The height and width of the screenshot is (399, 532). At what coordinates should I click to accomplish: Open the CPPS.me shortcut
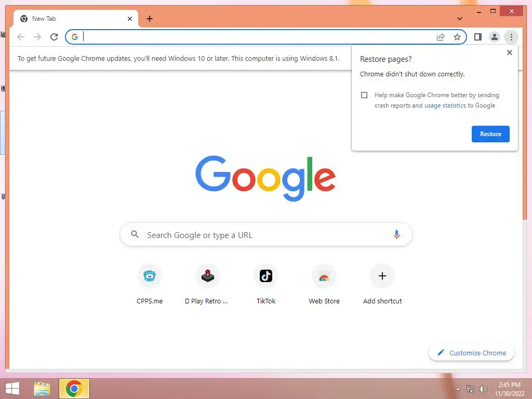[x=150, y=284]
